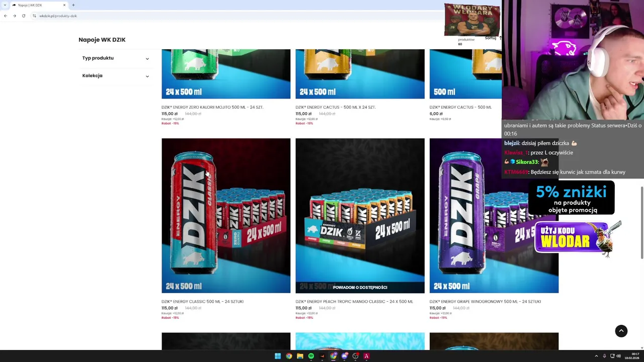This screenshot has height=362, width=644.
Task: Click the 6,00 zł Cactus price
Action: (x=436, y=114)
